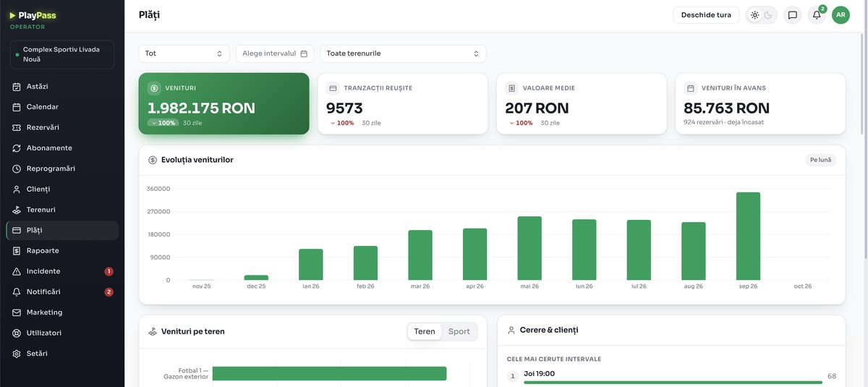Open the chat messages icon in header
The width and height of the screenshot is (868, 387).
tap(793, 15)
